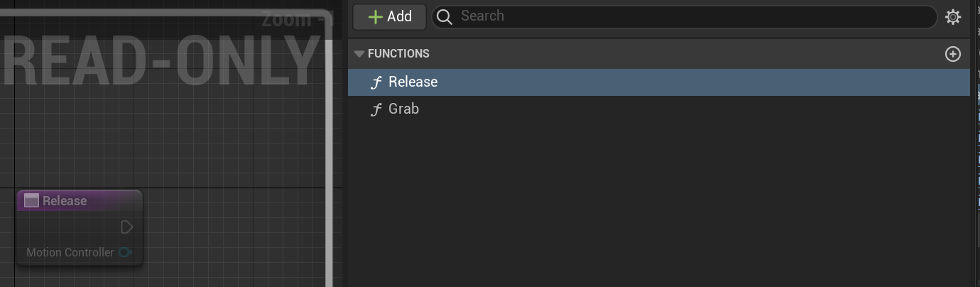Click the purple Release node's header icon
This screenshot has width=980, height=287.
pos(31,201)
